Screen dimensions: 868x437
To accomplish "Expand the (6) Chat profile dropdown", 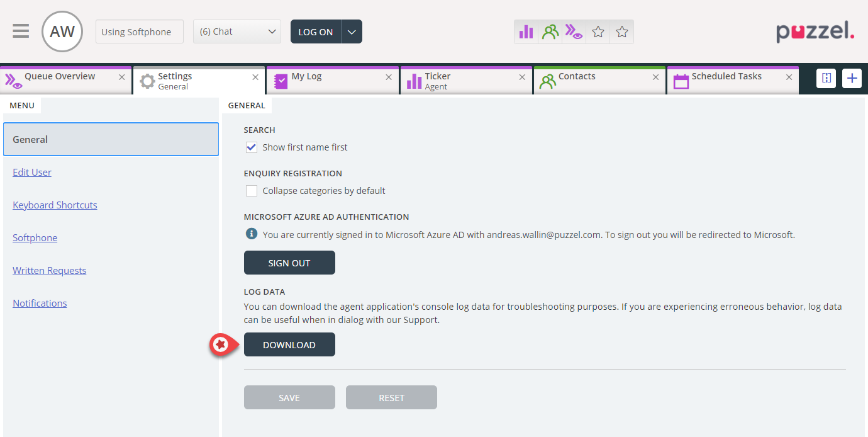I will click(237, 31).
